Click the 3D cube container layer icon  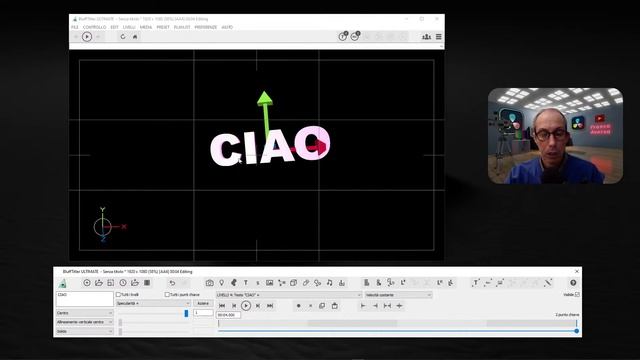pos(293,283)
